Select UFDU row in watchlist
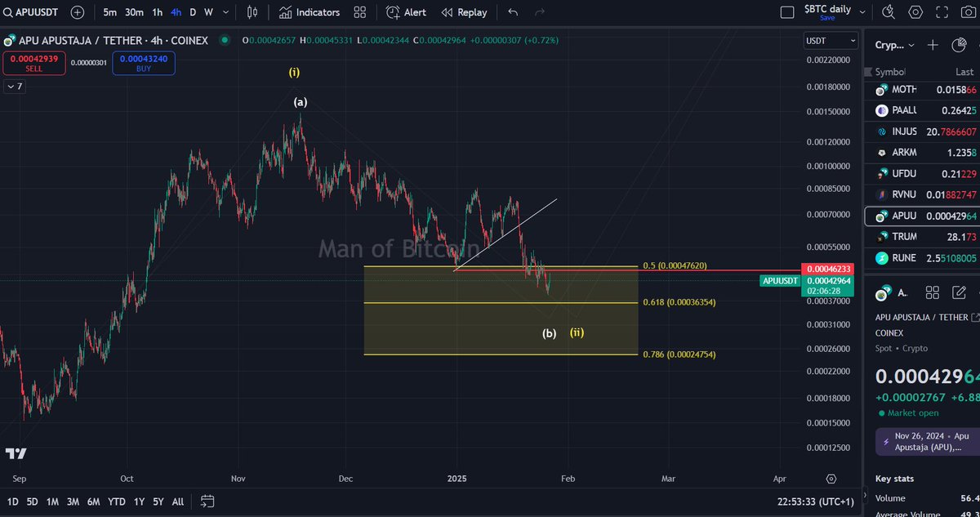This screenshot has height=517, width=980. click(922, 173)
